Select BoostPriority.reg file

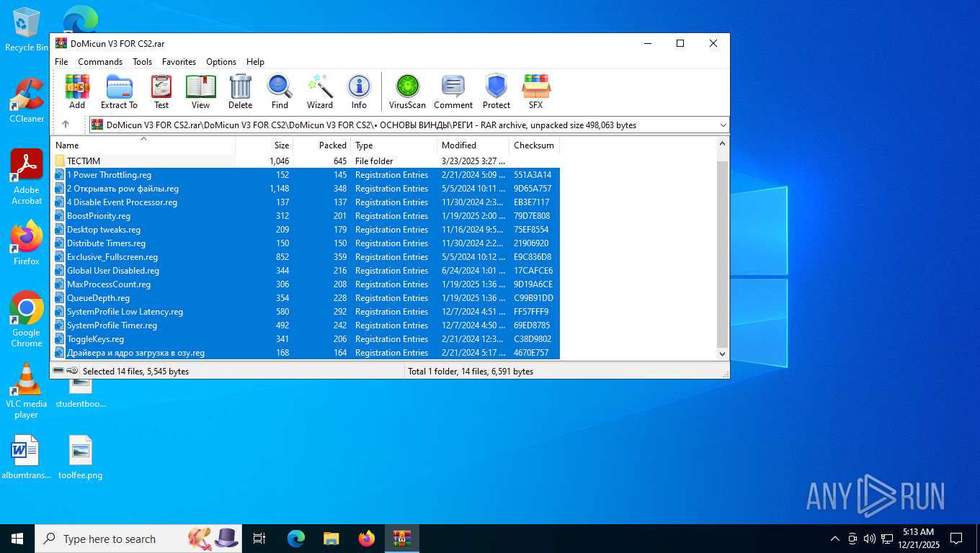point(99,215)
